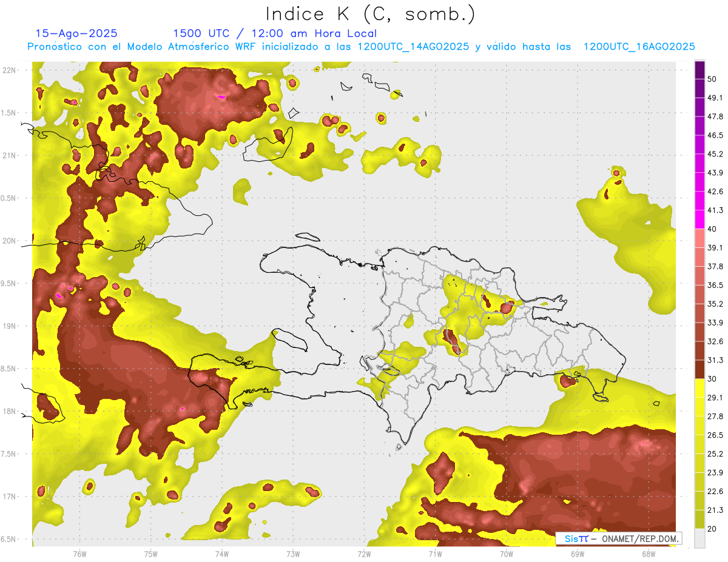Click the "76W" longitude axis label
728x562 pixels.
pos(79,554)
